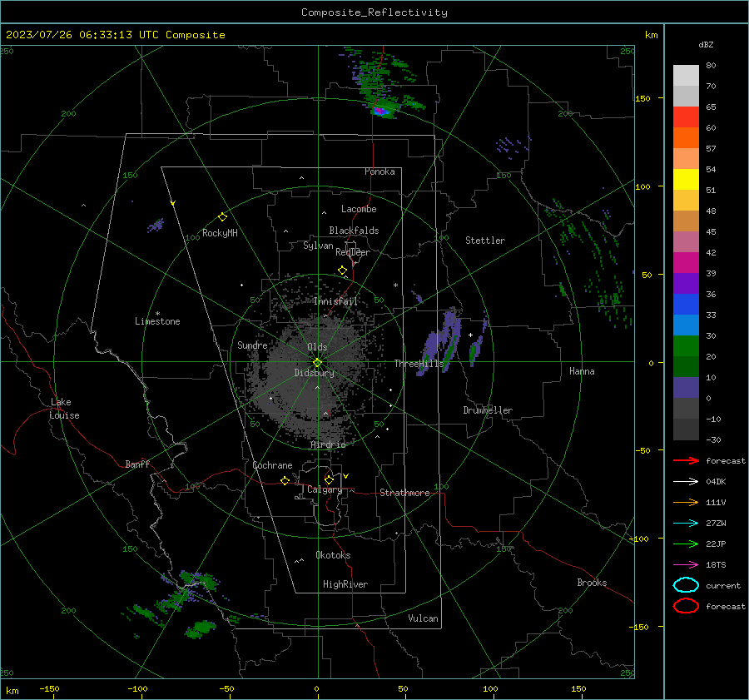Click the asterisk marker above Limestone
The height and width of the screenshot is (700, 749).
point(157,314)
